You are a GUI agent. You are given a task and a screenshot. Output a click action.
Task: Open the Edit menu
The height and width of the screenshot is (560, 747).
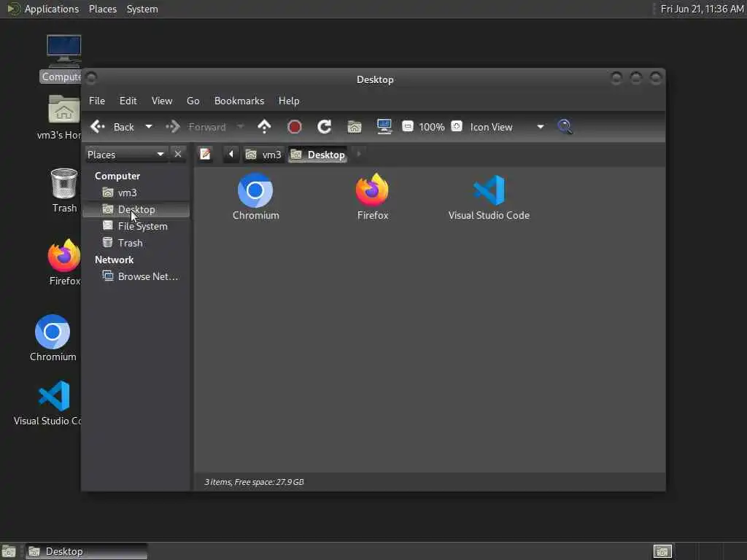128,101
